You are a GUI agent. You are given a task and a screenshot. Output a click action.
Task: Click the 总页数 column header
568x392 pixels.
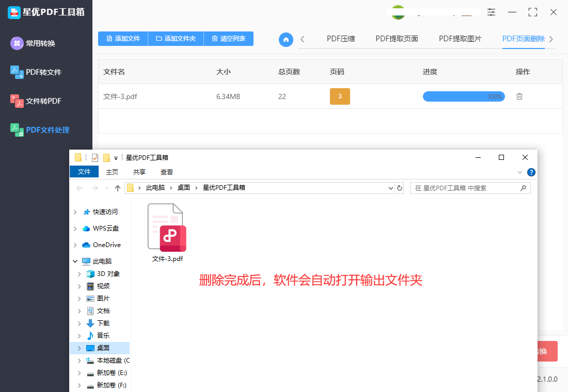tap(289, 72)
